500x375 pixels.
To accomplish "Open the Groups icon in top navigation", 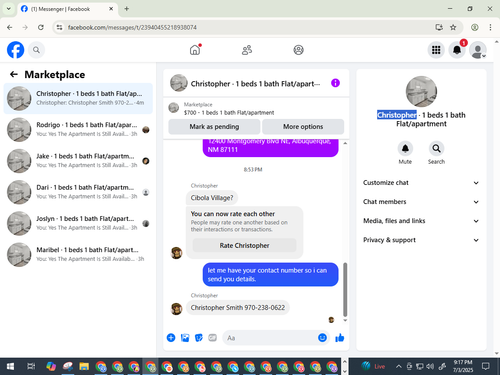I will point(298,50).
